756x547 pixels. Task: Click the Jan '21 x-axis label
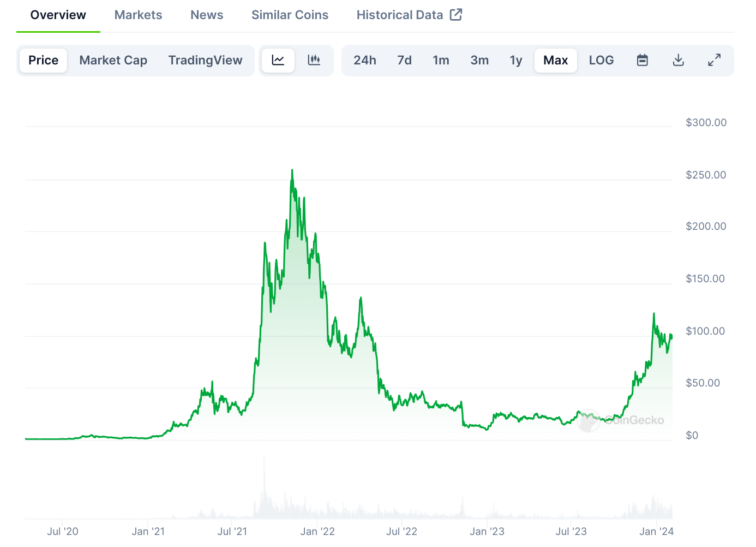point(148,531)
